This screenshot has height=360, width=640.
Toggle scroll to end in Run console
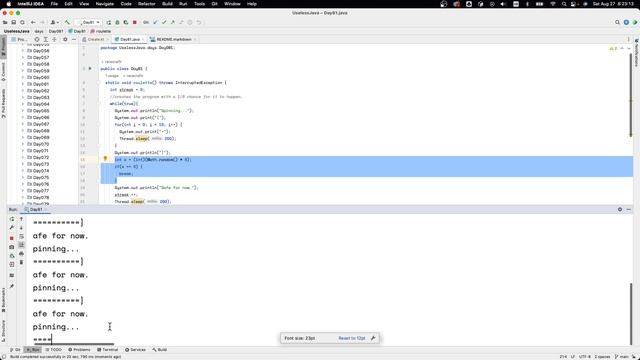(21, 245)
